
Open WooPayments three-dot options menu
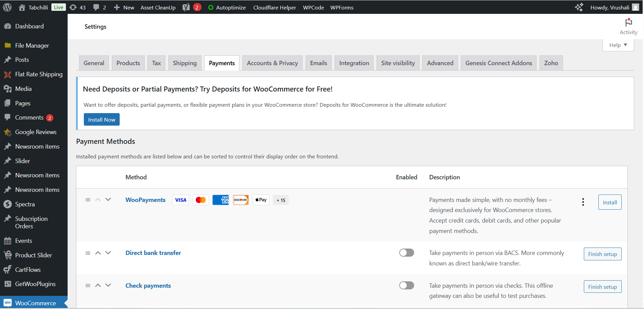click(583, 202)
